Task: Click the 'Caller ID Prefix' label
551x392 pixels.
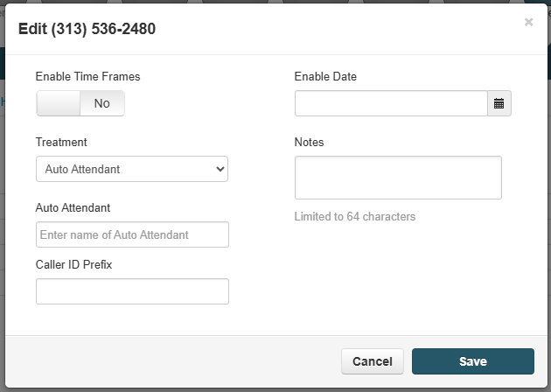Action: click(73, 264)
